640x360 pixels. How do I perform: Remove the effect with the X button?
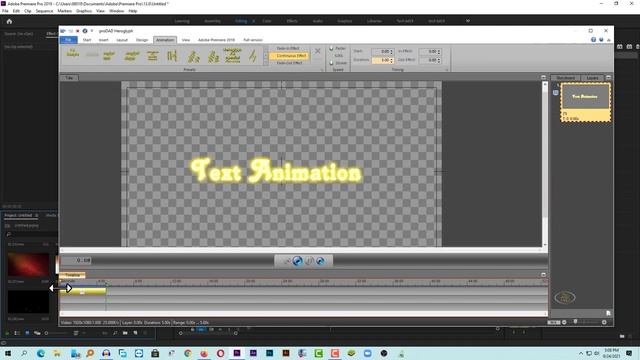[x=318, y=51]
